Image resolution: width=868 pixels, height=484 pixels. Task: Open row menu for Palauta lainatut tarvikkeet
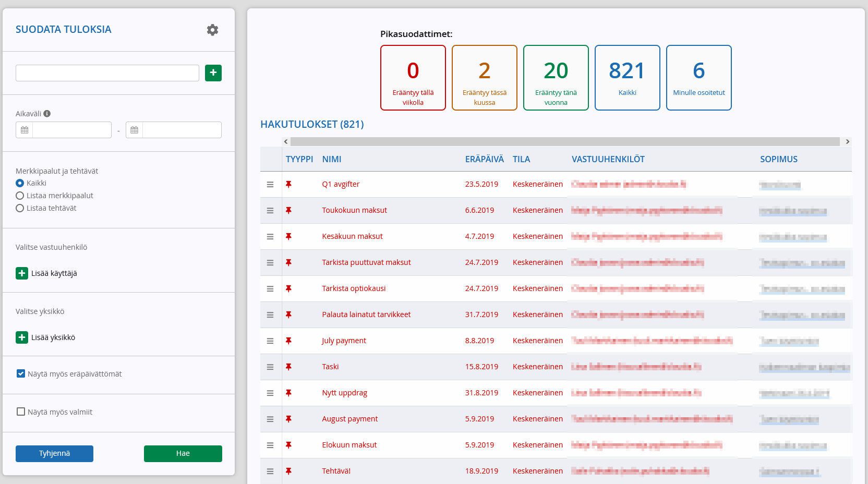(270, 315)
